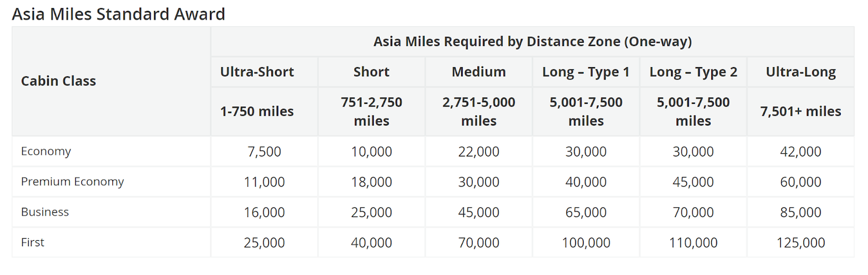Select the Long – Type 2 column header
The image size is (868, 275).
693,72
